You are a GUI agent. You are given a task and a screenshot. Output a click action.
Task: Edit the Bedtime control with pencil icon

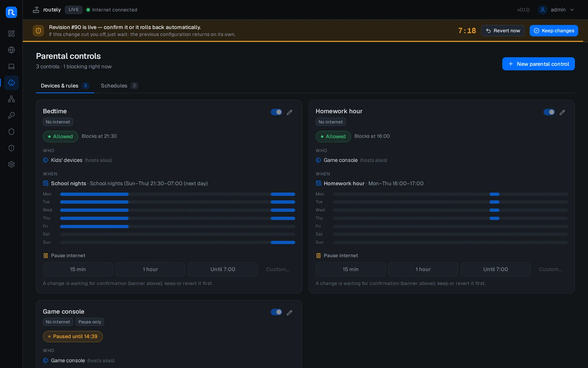point(290,112)
